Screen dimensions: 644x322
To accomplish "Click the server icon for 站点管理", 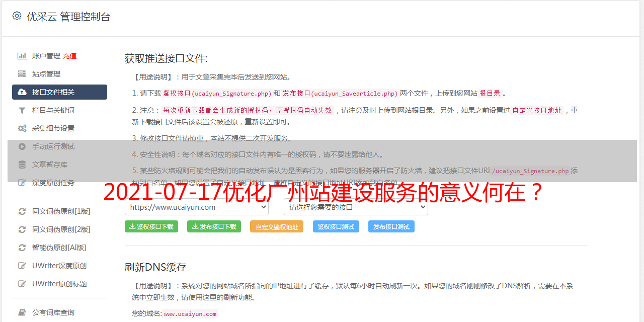I will click(x=22, y=74).
